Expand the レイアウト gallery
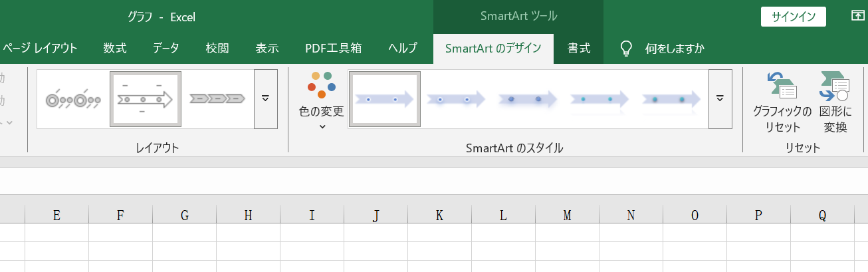868x272 pixels. [266, 98]
